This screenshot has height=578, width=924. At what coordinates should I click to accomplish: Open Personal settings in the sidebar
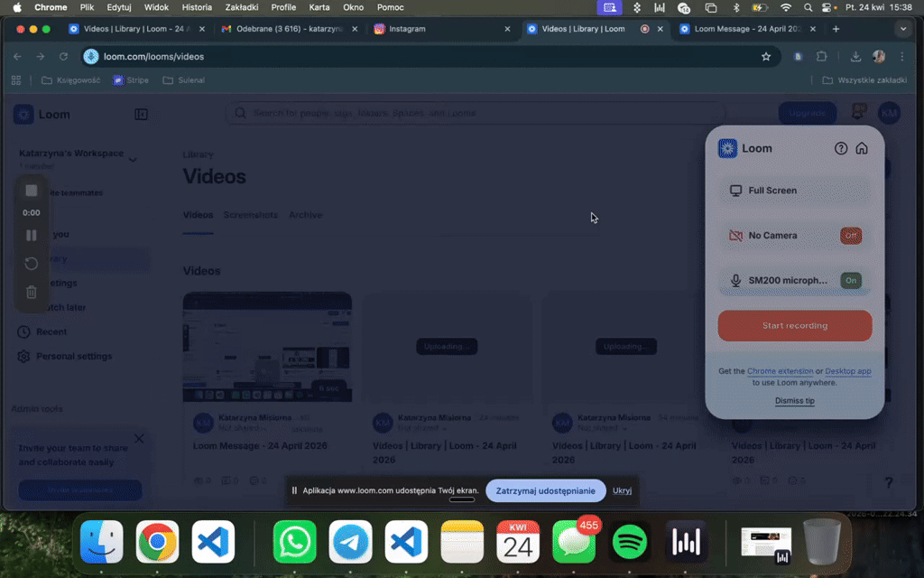pyautogui.click(x=74, y=356)
